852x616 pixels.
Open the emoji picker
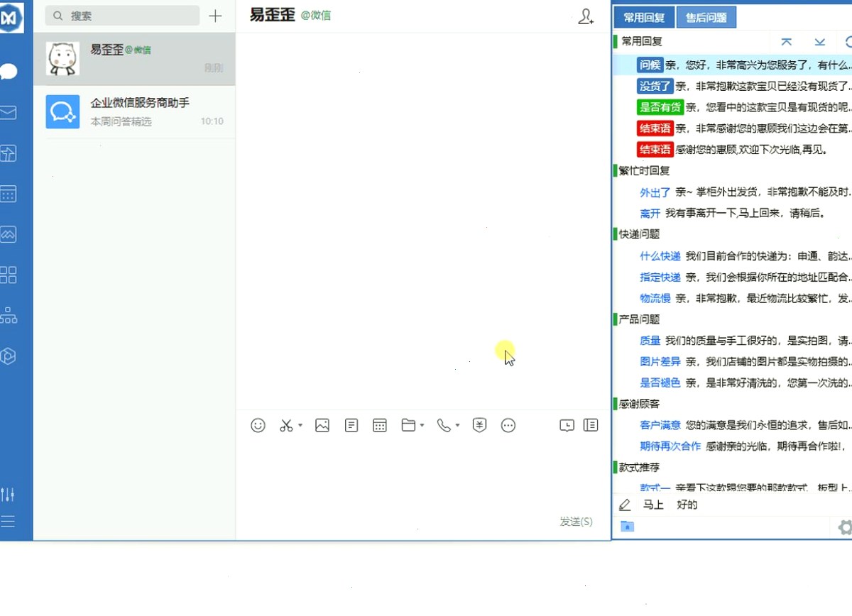258,425
